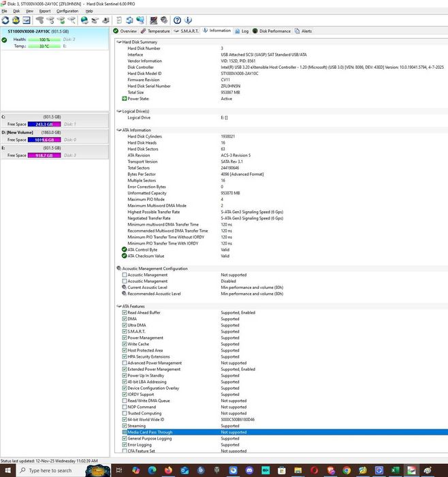Click the document report toolbar icon

pyautogui.click(x=119, y=20)
